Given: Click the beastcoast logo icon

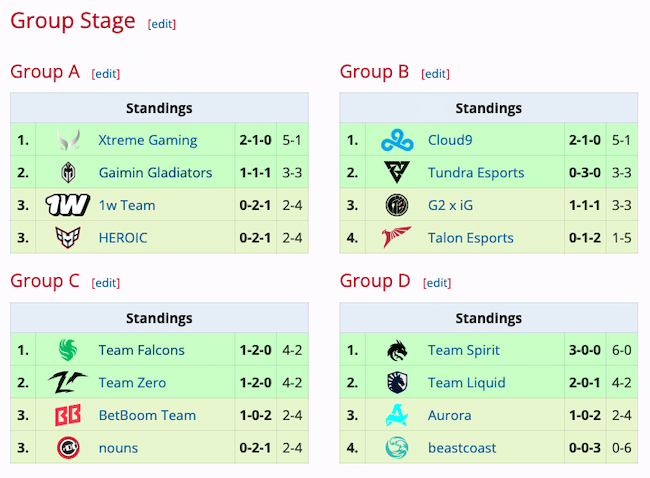Looking at the screenshot, I should (x=397, y=448).
